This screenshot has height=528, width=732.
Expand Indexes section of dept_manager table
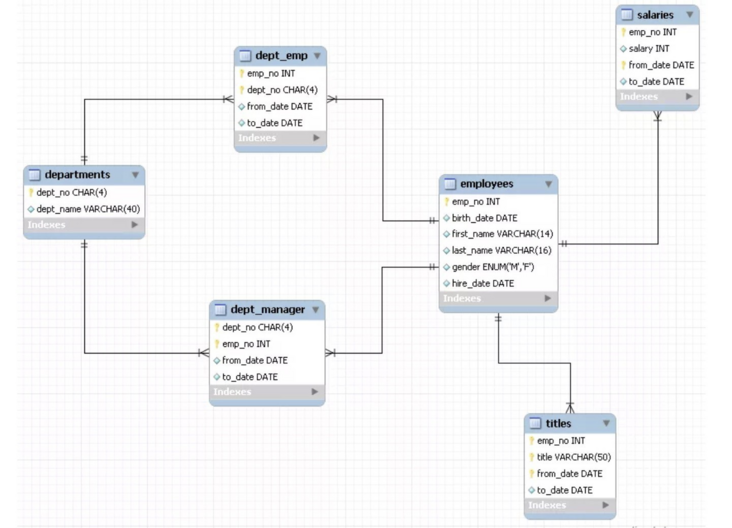click(315, 392)
